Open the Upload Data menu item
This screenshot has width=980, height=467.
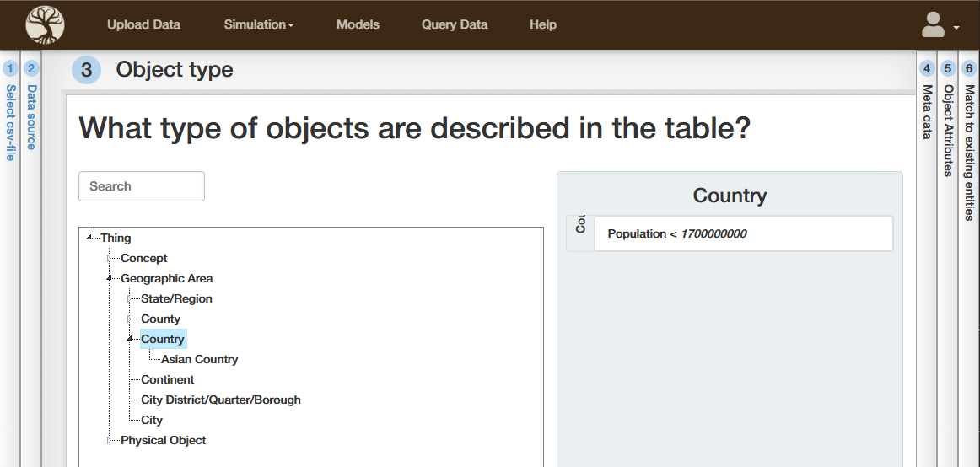tap(143, 24)
